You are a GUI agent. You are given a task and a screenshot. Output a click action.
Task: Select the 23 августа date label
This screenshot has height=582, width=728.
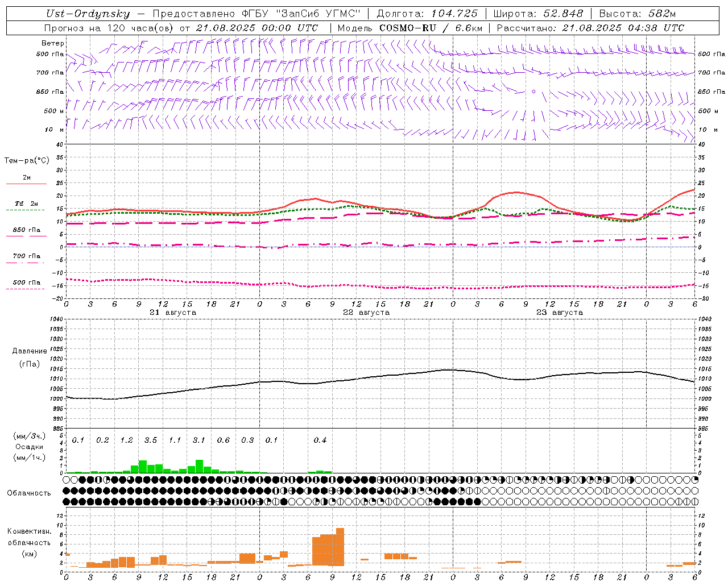(x=559, y=313)
